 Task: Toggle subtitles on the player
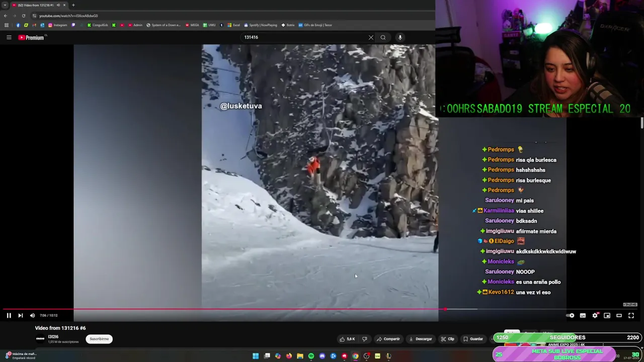tap(583, 315)
